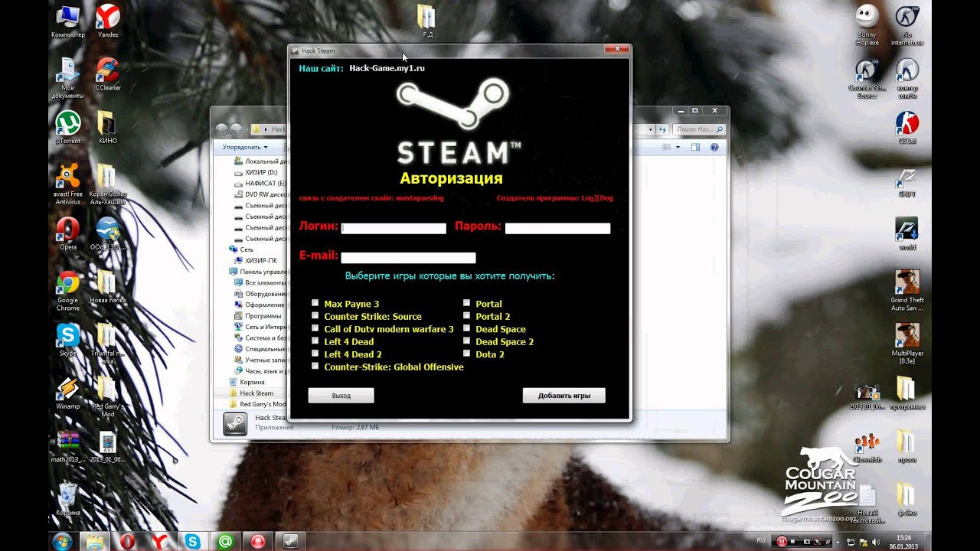Open Мои документы desktop icon
The image size is (980, 551).
point(67,79)
